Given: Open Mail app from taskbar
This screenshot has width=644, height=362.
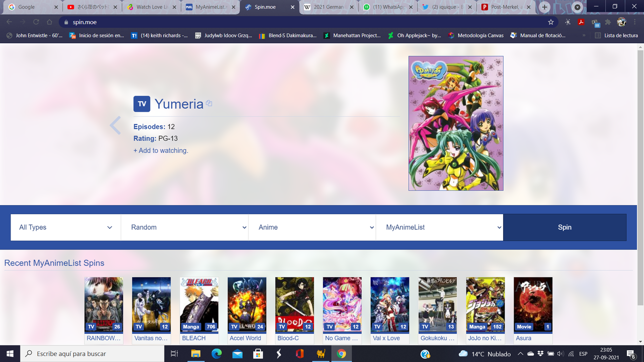Looking at the screenshot, I should 237,353.
